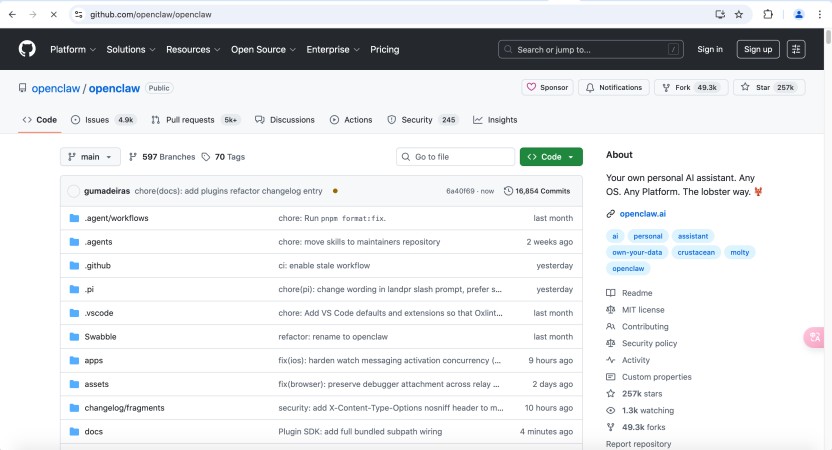
Task: Click the Notifications bell button
Action: (x=614, y=88)
